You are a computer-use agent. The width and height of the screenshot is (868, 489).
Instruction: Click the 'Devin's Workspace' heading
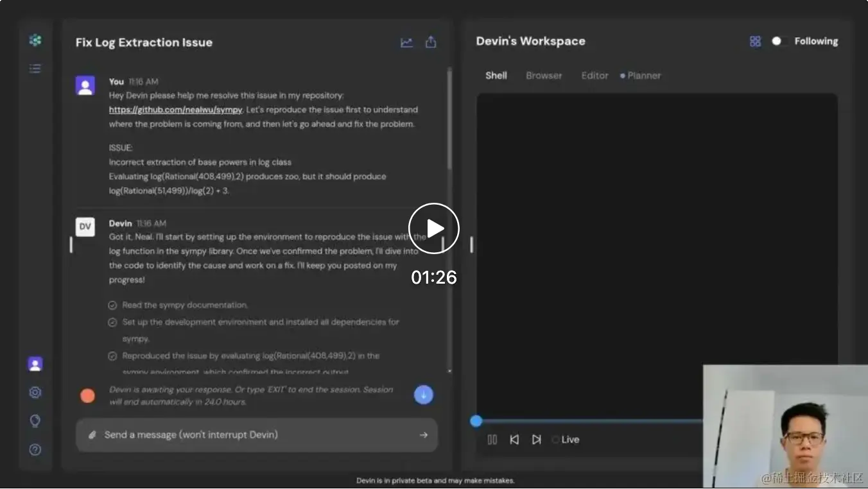[530, 41]
